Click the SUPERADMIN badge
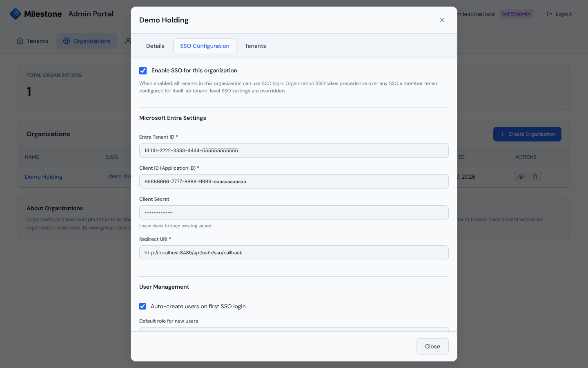Image resolution: width=588 pixels, height=368 pixels. pyautogui.click(x=516, y=14)
